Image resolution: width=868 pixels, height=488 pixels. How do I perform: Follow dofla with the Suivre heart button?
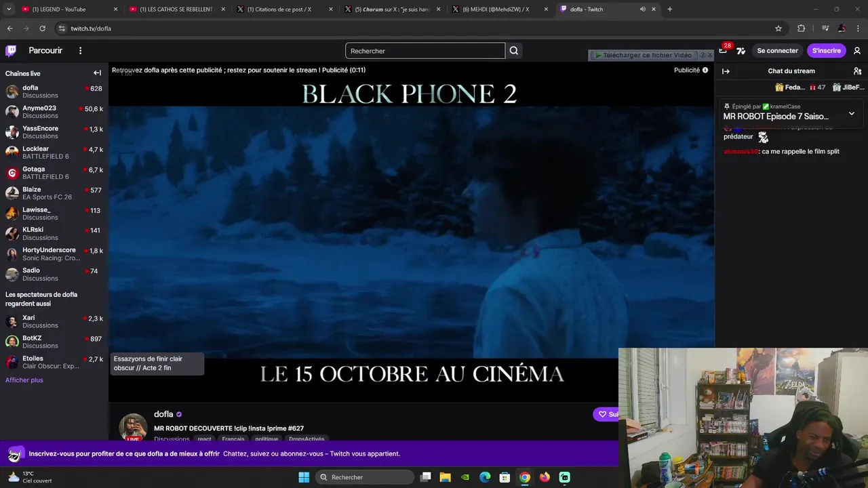coord(606,414)
